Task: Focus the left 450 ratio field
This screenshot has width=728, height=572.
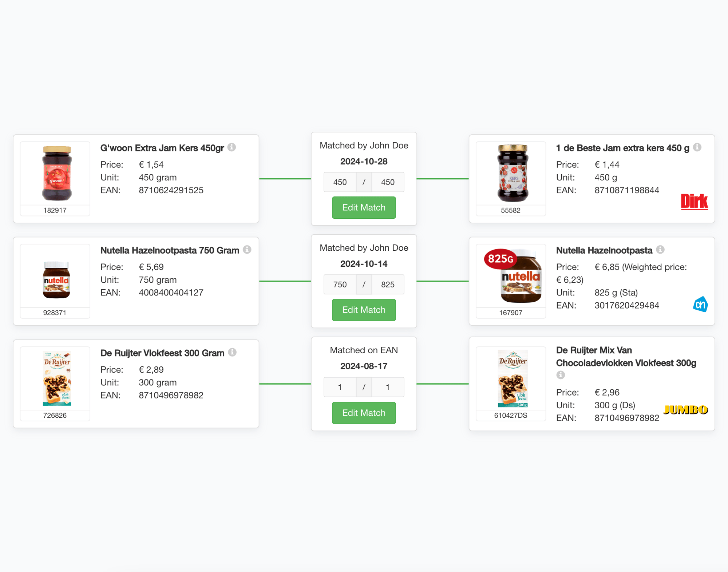Action: click(x=340, y=182)
